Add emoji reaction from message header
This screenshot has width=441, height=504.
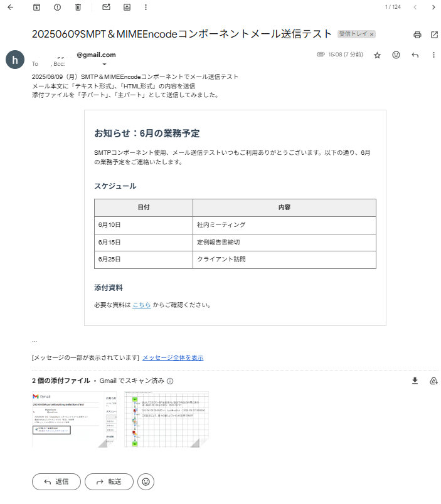(396, 55)
